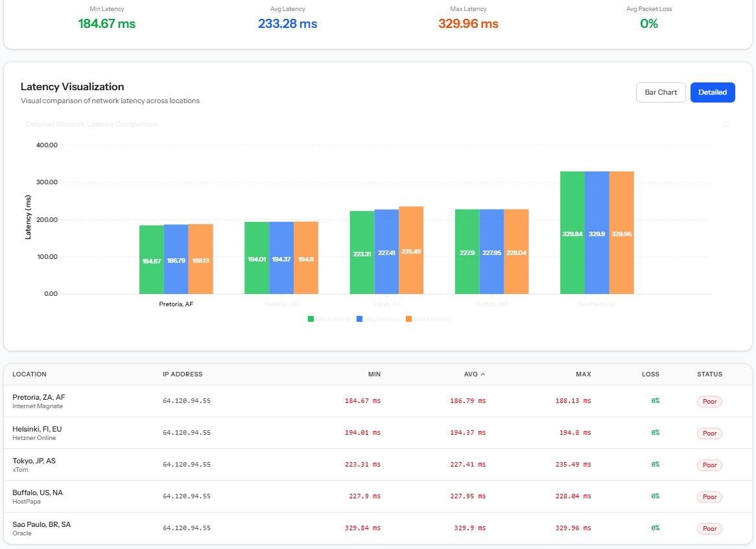Image resolution: width=756 pixels, height=549 pixels.
Task: Click Helsinki, FI, EU location cell
Action: [x=37, y=430]
